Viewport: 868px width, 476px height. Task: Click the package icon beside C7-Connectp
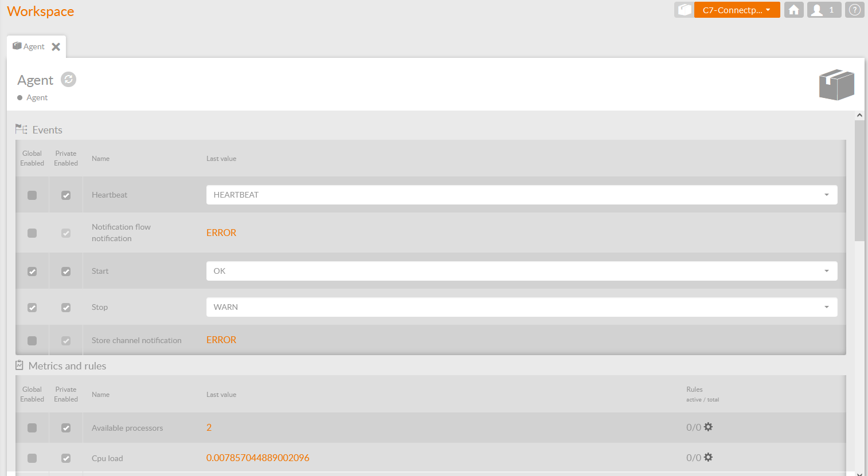tap(683, 10)
